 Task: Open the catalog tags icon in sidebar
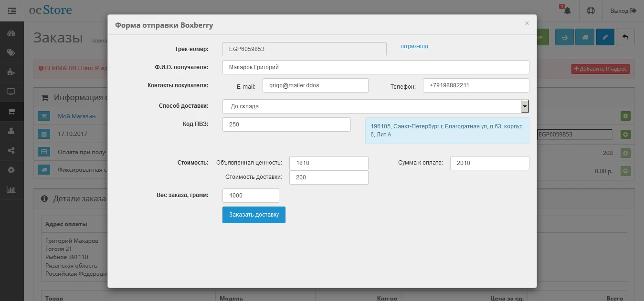pyautogui.click(x=11, y=53)
